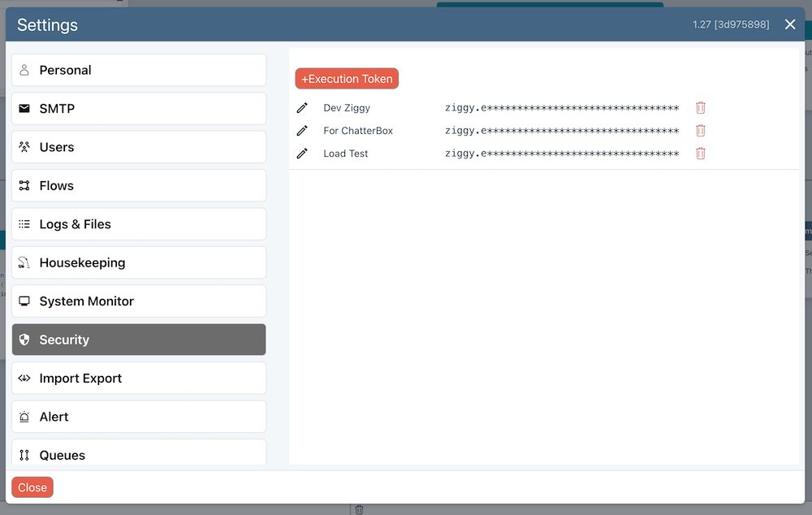The height and width of the screenshot is (515, 812).
Task: Close the Settings dialog with the X icon
Action: (x=790, y=24)
